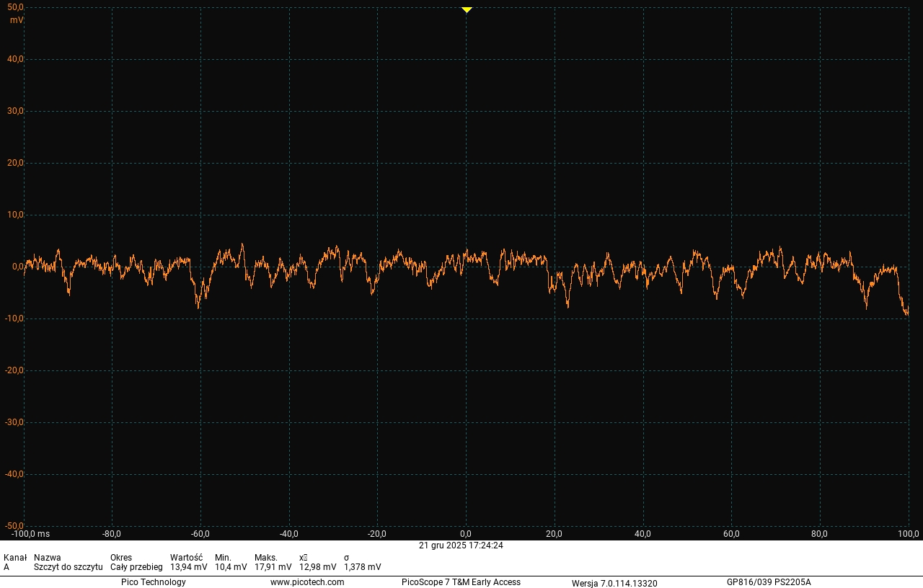Select the σ standard deviation header
This screenshot has height=588, width=923.
click(x=347, y=558)
